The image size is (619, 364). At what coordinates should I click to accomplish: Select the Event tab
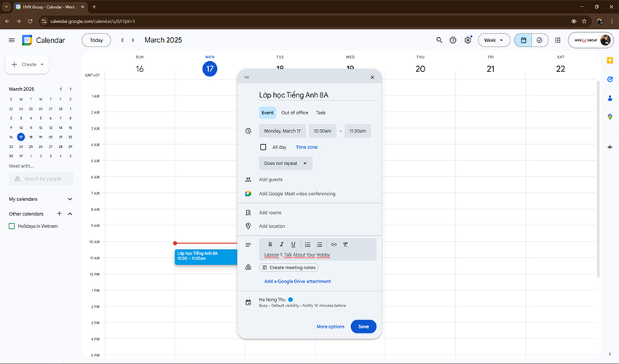268,113
